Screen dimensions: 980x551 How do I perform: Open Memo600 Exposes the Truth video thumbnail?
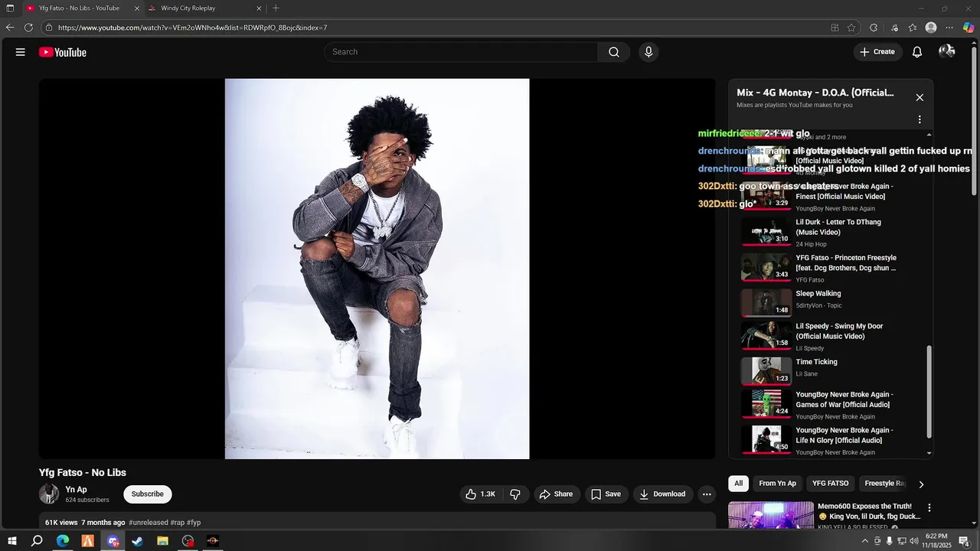771,515
